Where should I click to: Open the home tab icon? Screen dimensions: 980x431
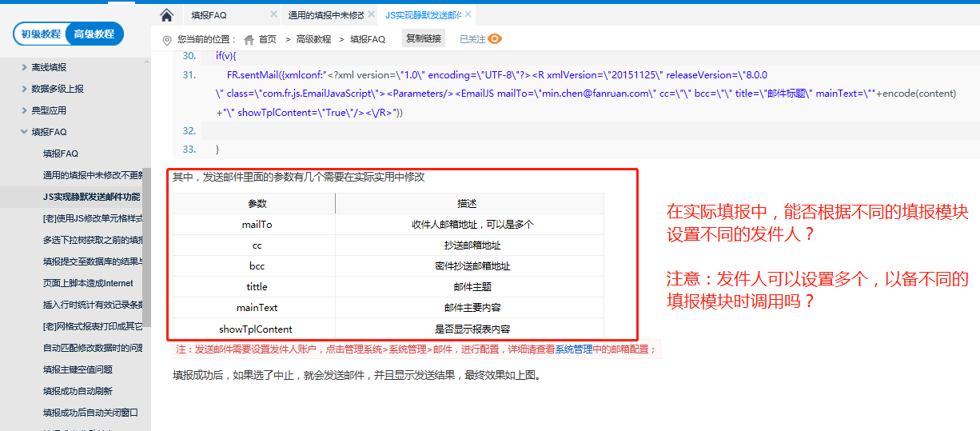coord(166,15)
